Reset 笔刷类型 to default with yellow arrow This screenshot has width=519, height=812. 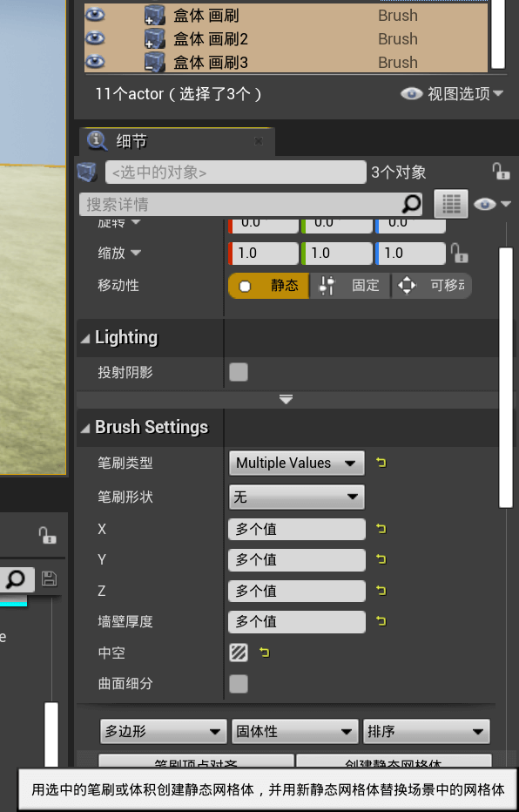(x=381, y=463)
